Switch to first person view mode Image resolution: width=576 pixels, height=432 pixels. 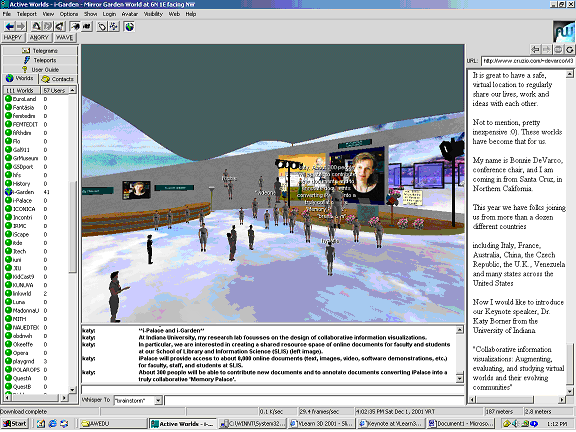(x=75, y=26)
